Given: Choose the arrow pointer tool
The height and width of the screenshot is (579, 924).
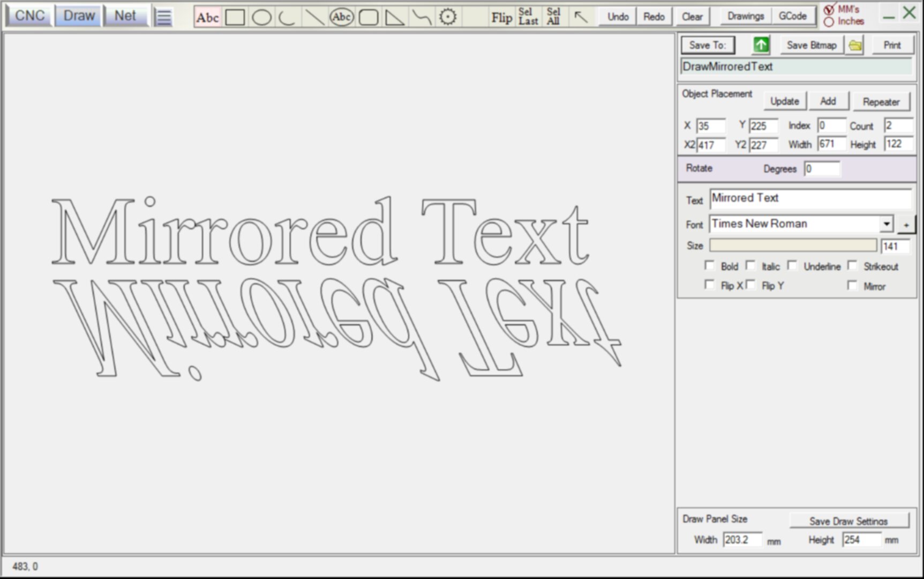Looking at the screenshot, I should click(581, 17).
